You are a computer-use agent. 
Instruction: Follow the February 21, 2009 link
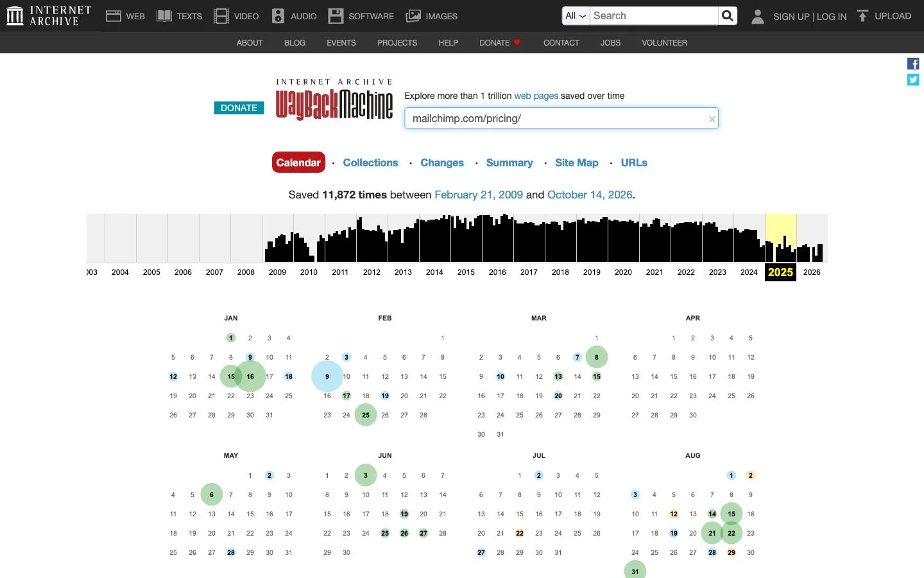pos(479,195)
